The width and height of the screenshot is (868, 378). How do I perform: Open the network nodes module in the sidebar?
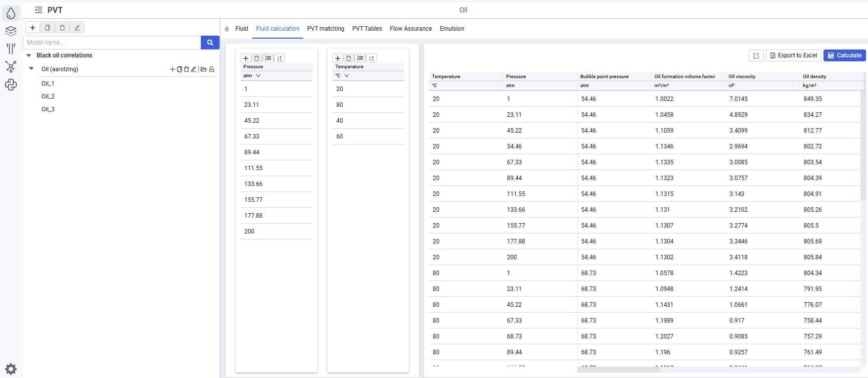pyautogui.click(x=11, y=67)
